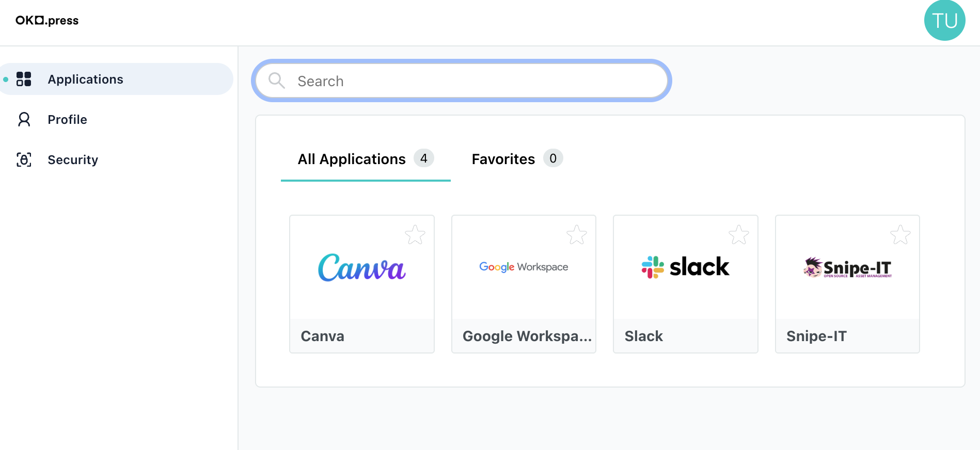The width and height of the screenshot is (980, 450).
Task: Toggle favorite star on Snipe-IT
Action: tap(900, 235)
